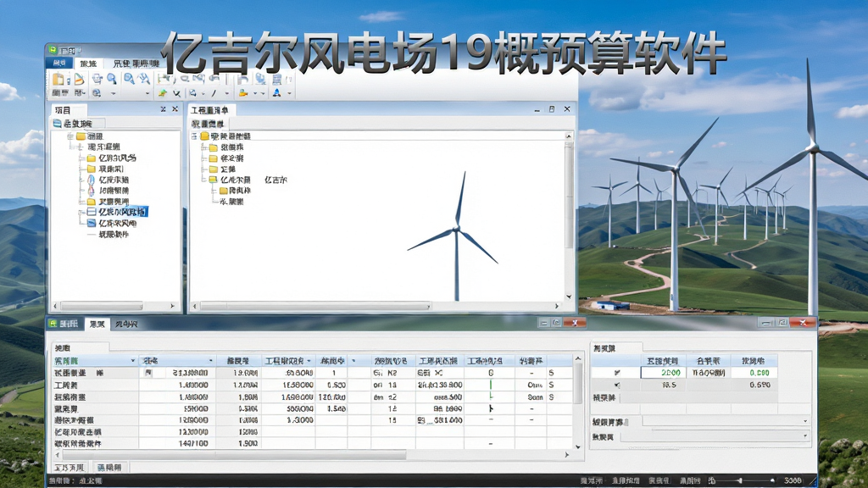Open dropdown arrow next to font A icon
Screen dimensions: 868x488
pos(290,93)
